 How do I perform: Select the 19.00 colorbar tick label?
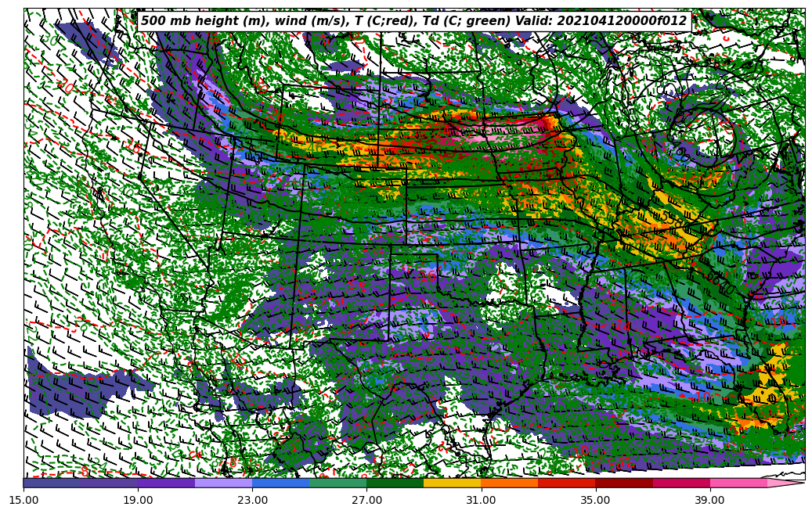point(138,499)
